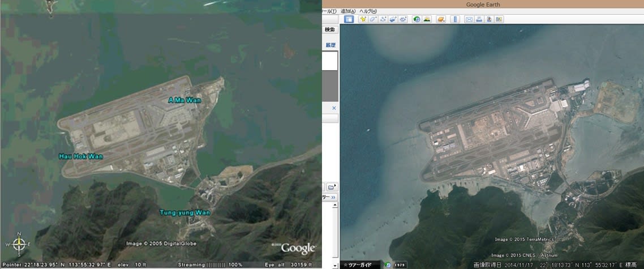The width and height of the screenshot is (644, 269).
Task: Click the A Ma Wan place label
Action: coord(185,100)
